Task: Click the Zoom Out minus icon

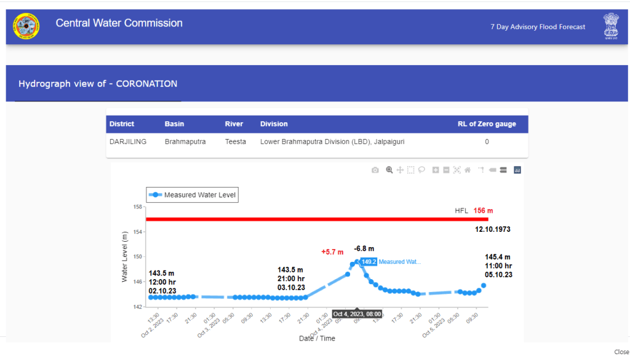Action: tap(446, 170)
